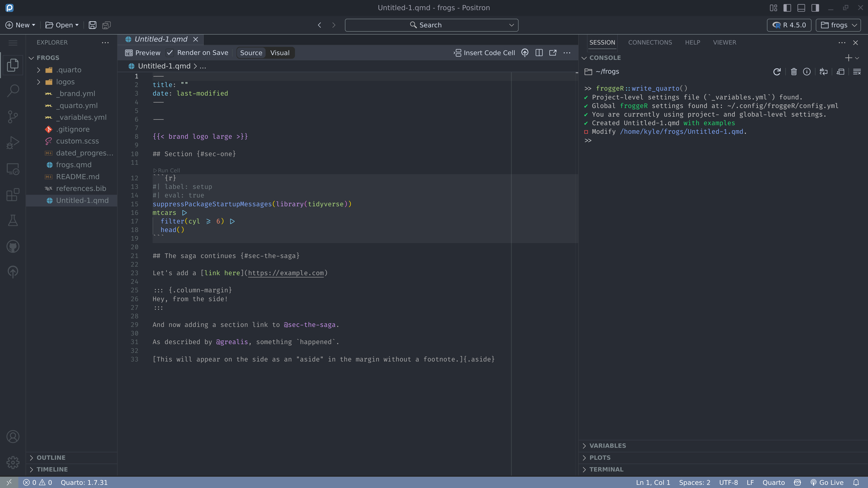
Task: Switch editor to Source mode
Action: click(x=251, y=53)
